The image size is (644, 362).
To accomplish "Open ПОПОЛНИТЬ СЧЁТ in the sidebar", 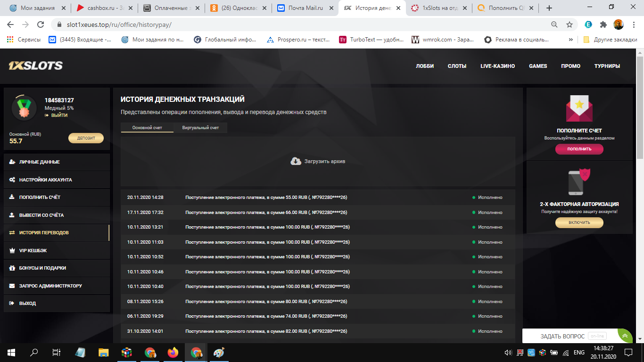I will point(57,197).
